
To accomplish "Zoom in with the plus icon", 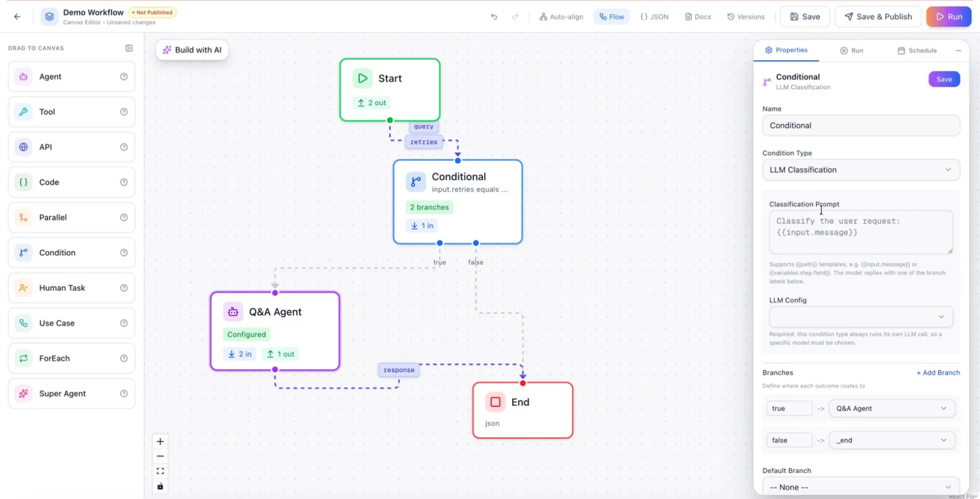I will (x=160, y=441).
